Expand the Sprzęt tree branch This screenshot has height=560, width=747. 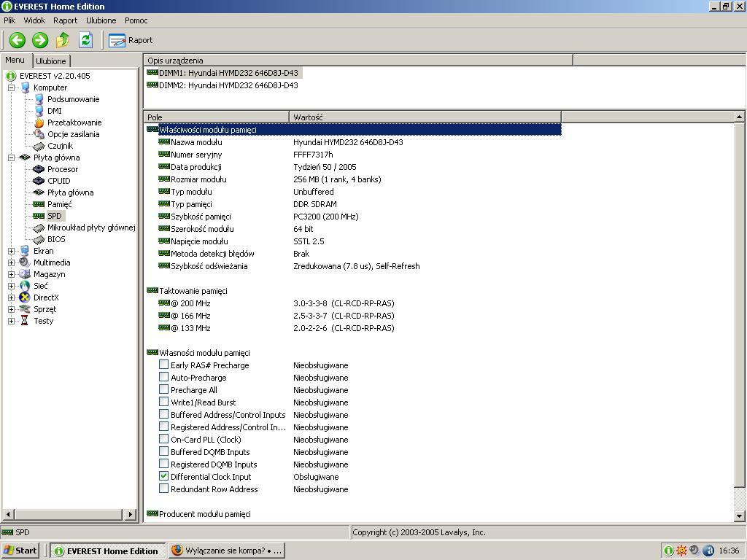click(x=12, y=309)
